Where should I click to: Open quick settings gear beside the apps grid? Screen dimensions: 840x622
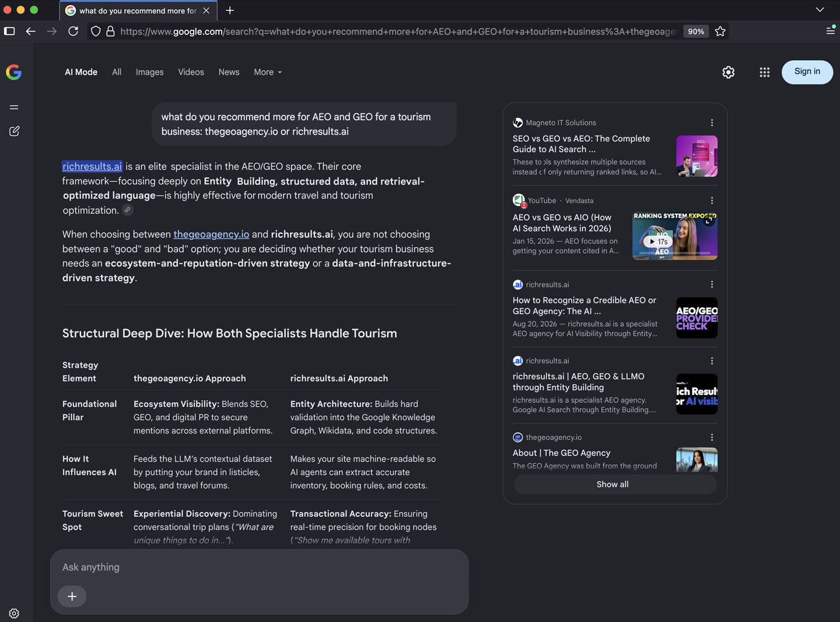click(728, 72)
